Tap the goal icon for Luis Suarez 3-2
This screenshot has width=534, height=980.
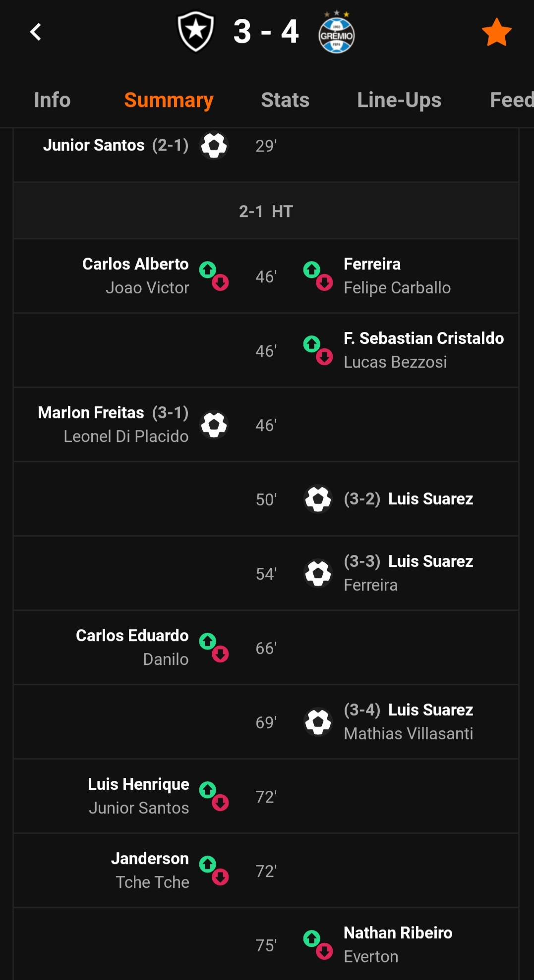(x=318, y=499)
